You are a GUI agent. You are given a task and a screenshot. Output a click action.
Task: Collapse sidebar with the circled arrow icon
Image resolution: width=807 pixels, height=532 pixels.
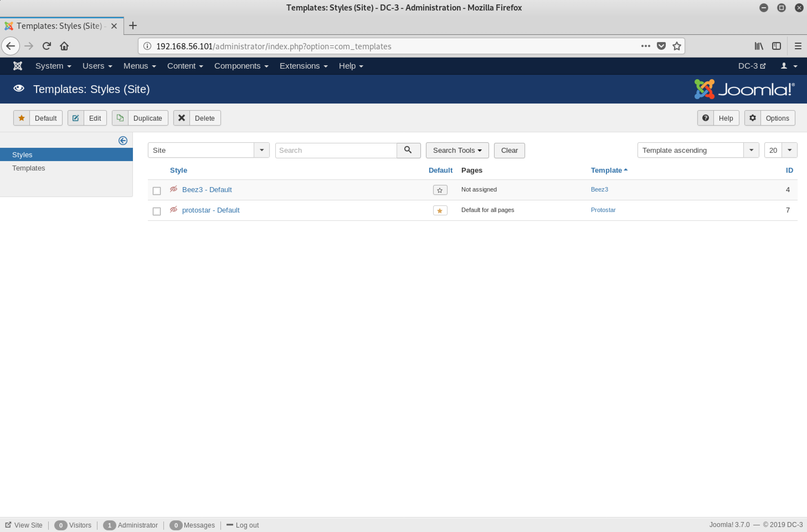point(123,140)
